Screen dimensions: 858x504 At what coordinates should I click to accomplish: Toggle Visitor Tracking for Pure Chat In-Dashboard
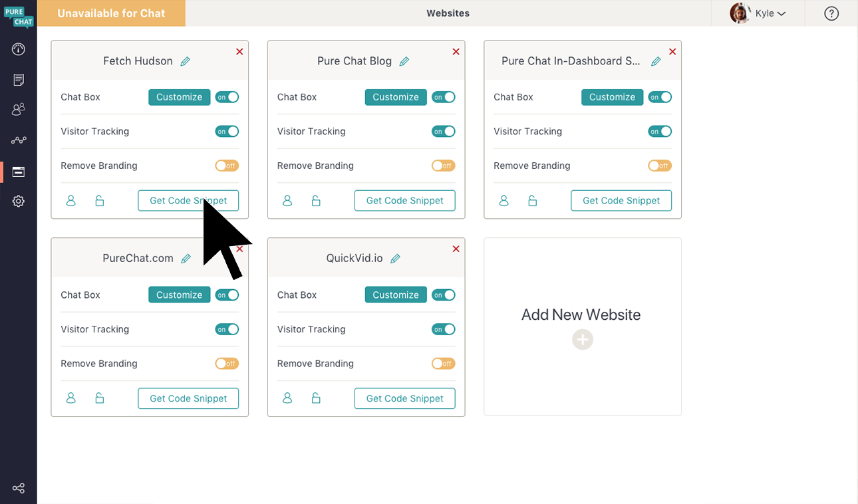(660, 132)
